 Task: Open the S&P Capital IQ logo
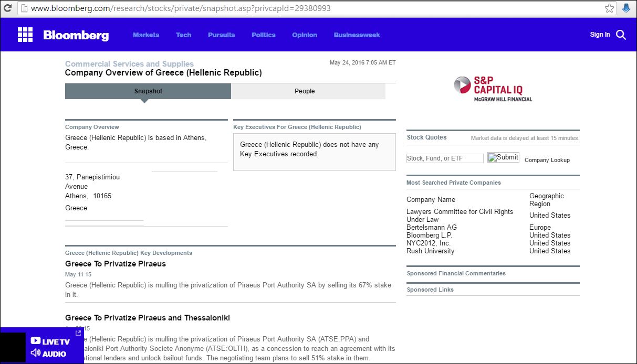(493, 89)
